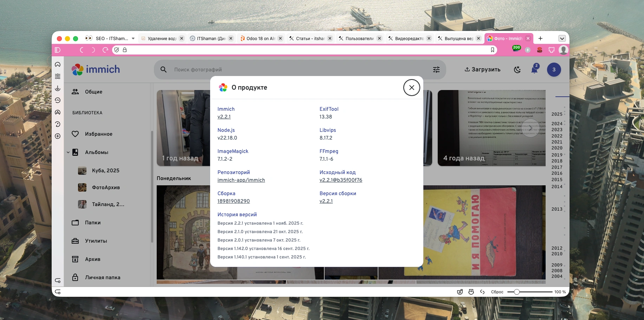Open notifications bell icon
644x320 pixels.
(534, 70)
